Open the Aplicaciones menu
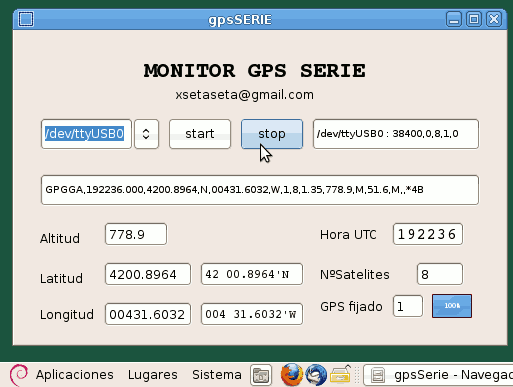The width and height of the screenshot is (513, 387). (x=75, y=375)
